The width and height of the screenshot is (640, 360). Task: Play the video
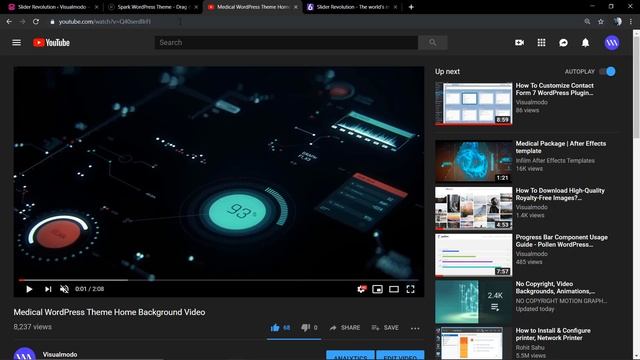(x=29, y=289)
